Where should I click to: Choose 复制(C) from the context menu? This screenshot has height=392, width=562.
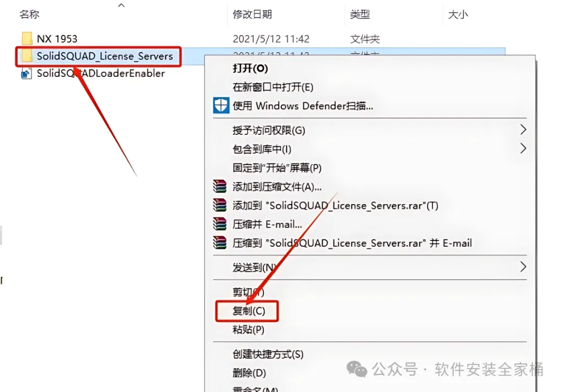tap(249, 311)
